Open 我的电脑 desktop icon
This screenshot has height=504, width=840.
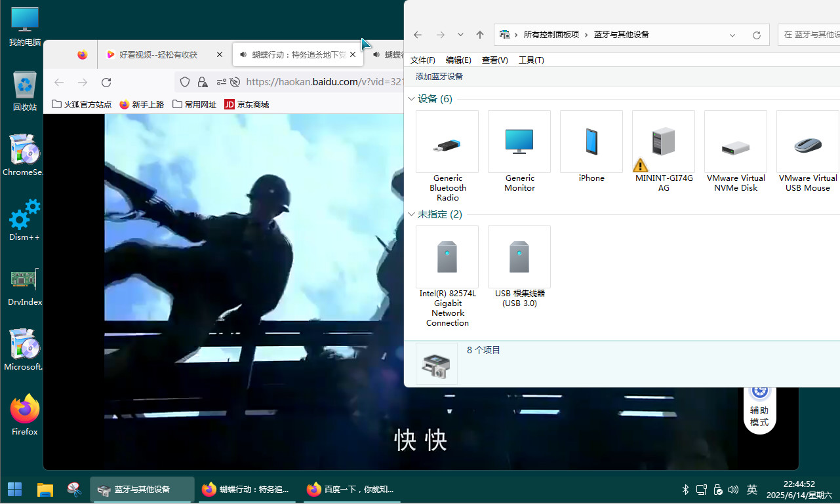pos(25,27)
